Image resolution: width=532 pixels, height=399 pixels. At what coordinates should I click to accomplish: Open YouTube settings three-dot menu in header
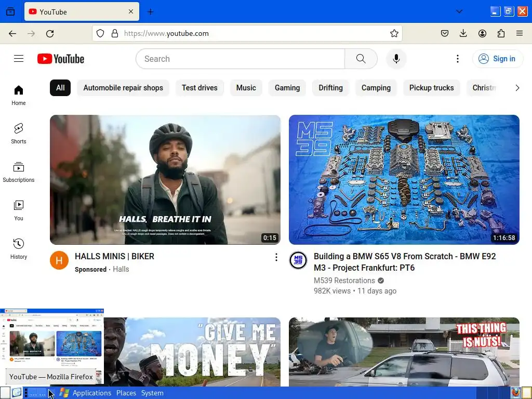457,59
